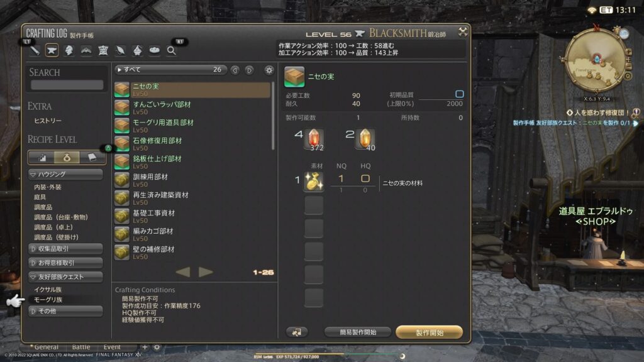The image size is (644, 362).
Task: Focus the Search input field
Action: pos(67,85)
